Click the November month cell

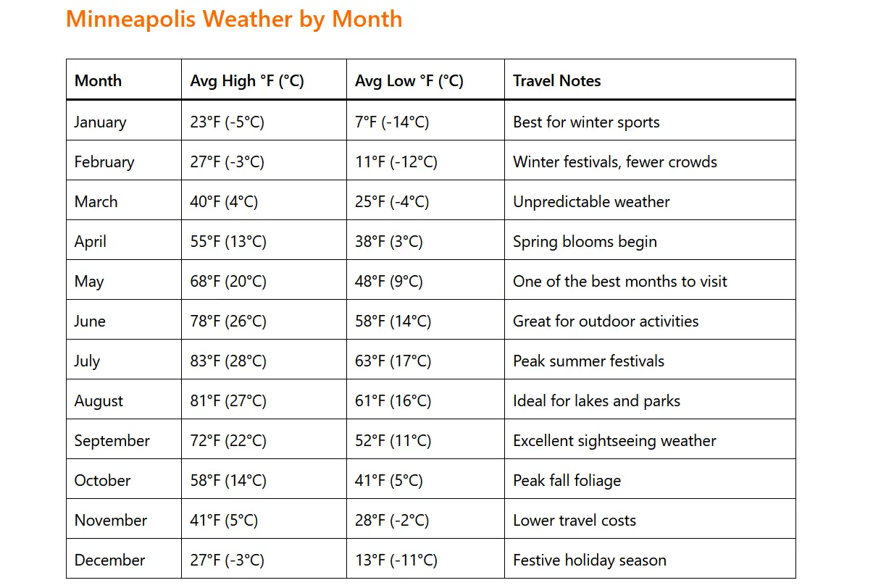tap(111, 521)
